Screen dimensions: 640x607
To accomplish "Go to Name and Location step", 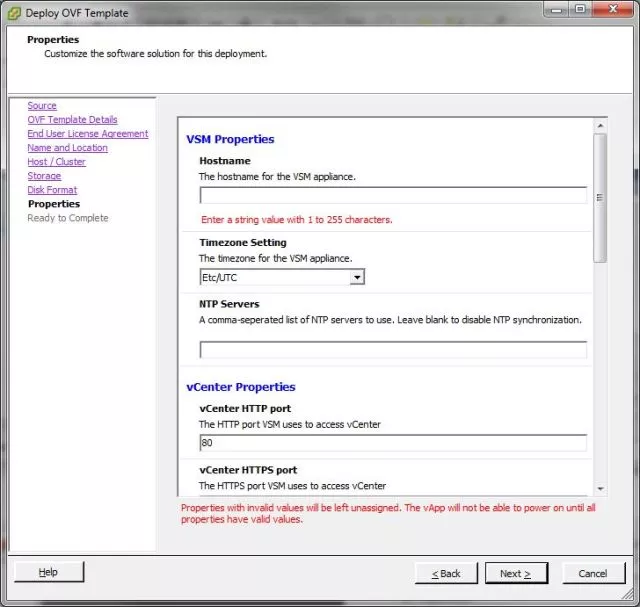I will click(x=67, y=148).
